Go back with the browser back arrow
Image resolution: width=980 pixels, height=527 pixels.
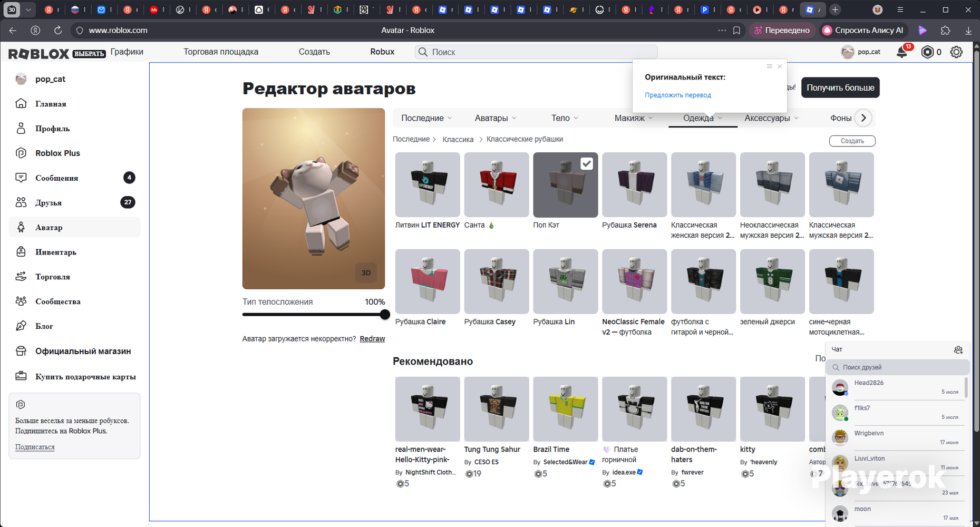[x=13, y=31]
